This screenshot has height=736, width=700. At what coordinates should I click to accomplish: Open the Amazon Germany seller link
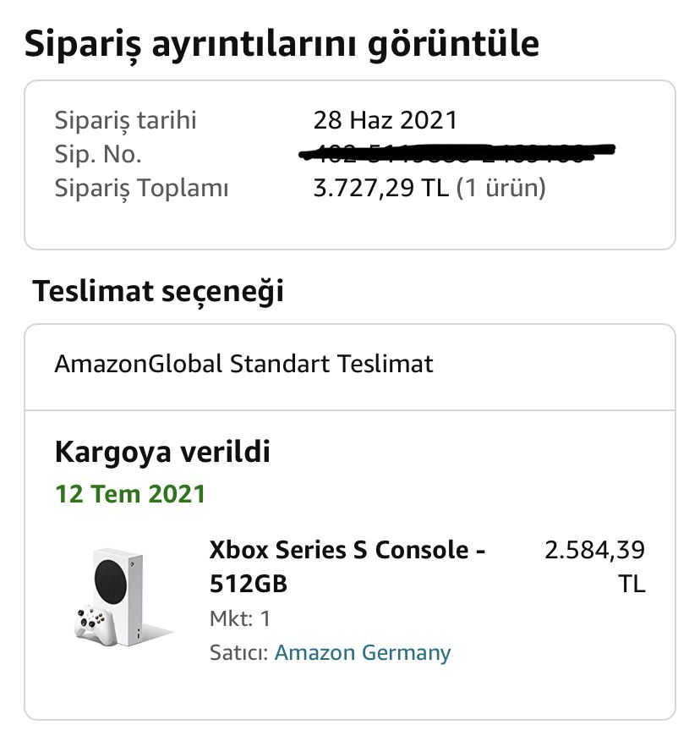[x=362, y=652]
